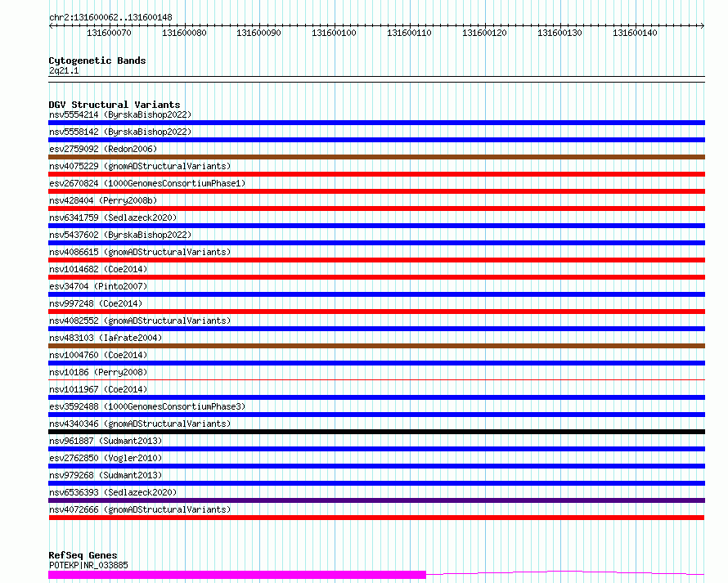This screenshot has height=583, width=728.
Task: Open nsv961887 (Sudmant2013) variant label
Action: pos(106,441)
